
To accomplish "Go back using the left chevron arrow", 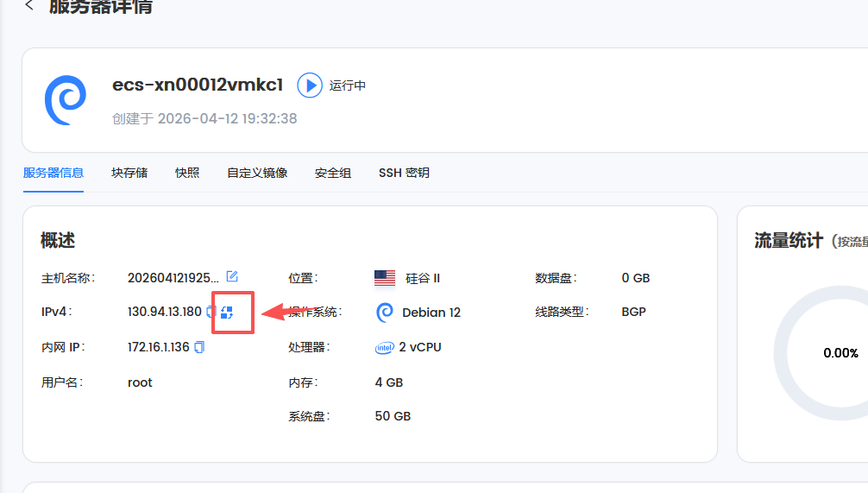I will (29, 5).
